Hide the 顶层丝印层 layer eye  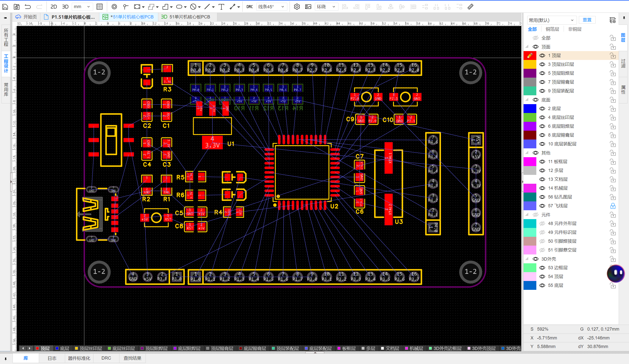pos(542,64)
